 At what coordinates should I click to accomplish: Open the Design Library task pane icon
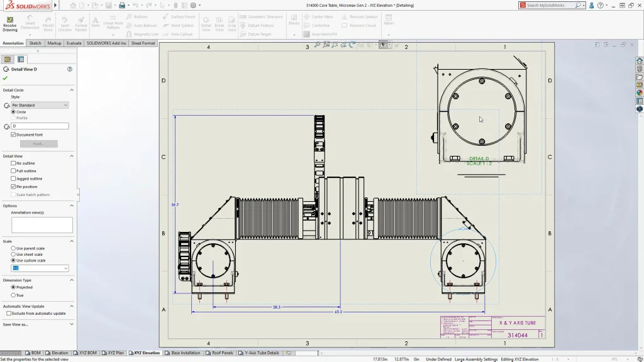(640, 69)
